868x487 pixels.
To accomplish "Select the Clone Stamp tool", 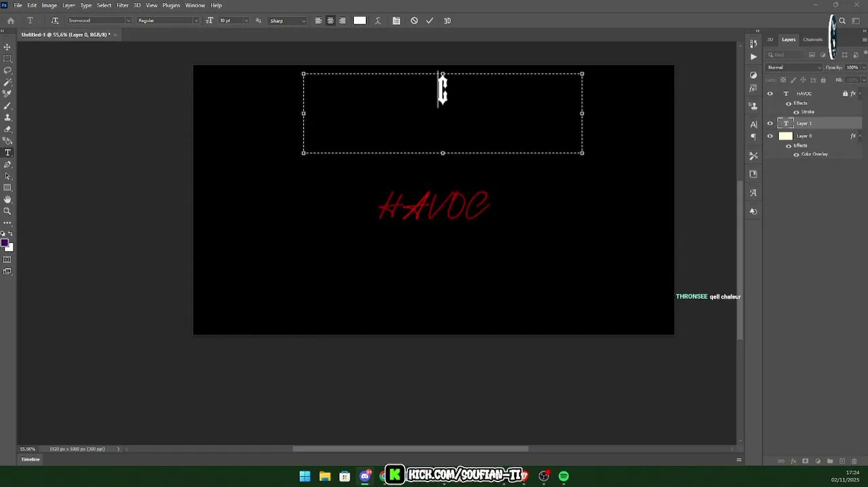I will [x=7, y=117].
